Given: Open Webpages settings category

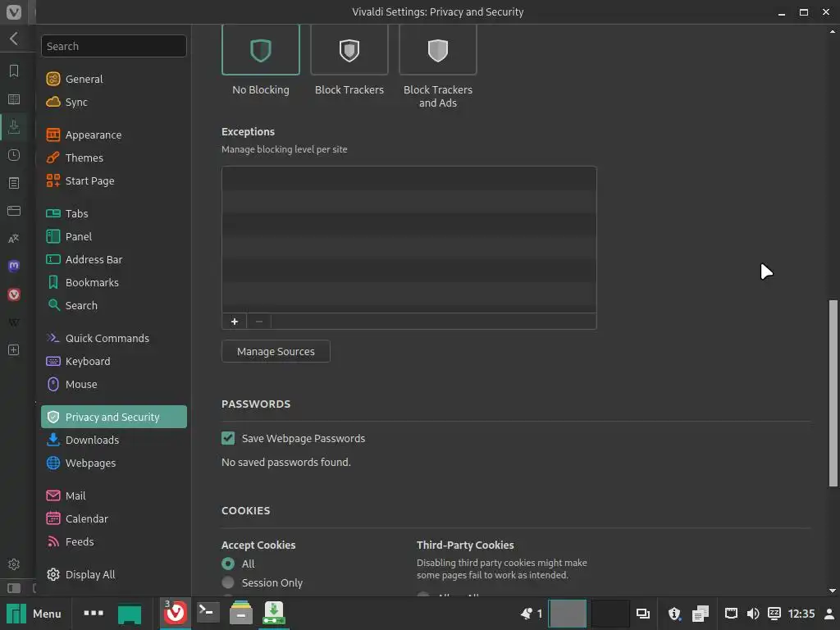Looking at the screenshot, I should 113,463.
